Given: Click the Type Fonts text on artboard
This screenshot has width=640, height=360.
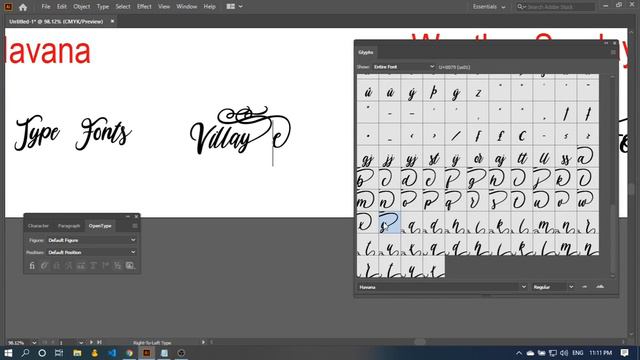Looking at the screenshot, I should 73,133.
